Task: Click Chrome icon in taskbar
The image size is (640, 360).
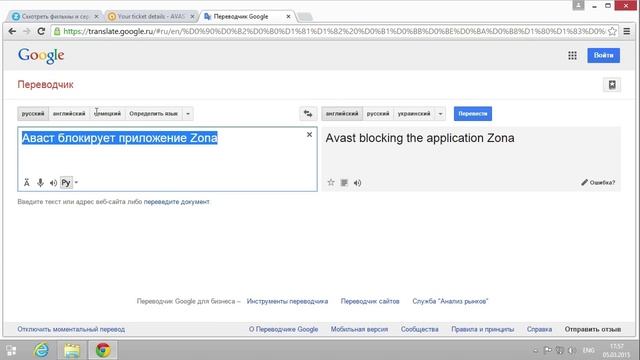Action: (103, 350)
